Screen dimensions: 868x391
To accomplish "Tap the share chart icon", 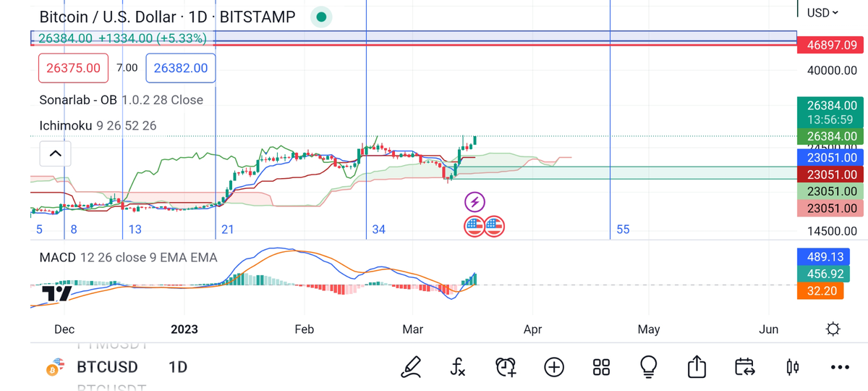I will tap(697, 367).
